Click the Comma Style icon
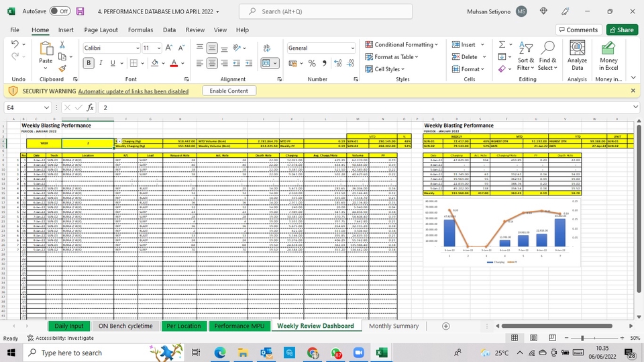Viewport: 644px width, 362px height. pyautogui.click(x=325, y=63)
